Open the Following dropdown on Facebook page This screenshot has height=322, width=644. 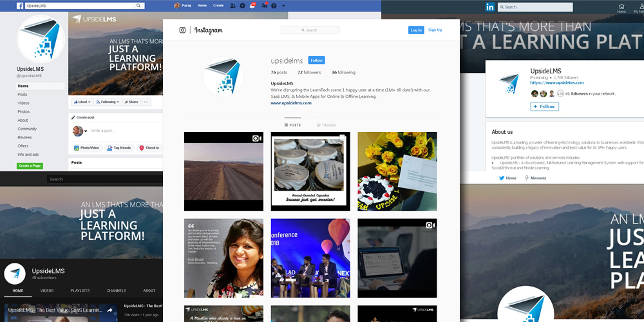tap(108, 102)
